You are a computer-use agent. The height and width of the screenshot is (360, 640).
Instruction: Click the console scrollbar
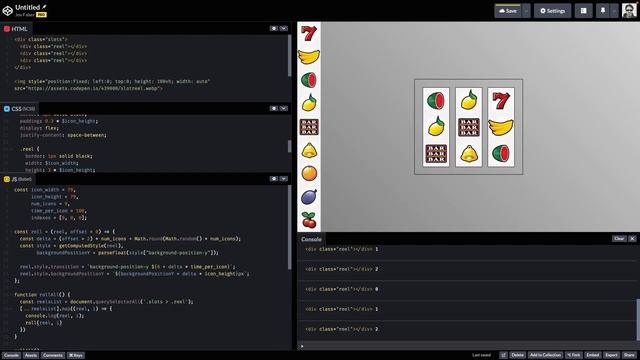638,319
